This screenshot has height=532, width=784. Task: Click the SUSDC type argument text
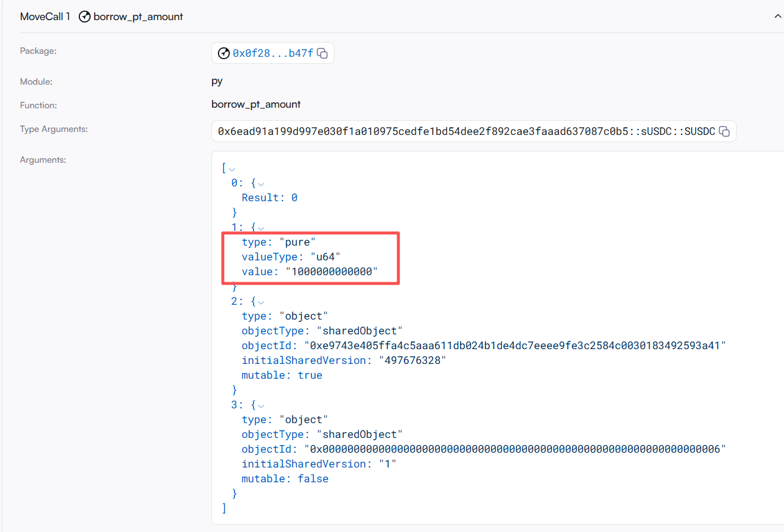coord(466,131)
